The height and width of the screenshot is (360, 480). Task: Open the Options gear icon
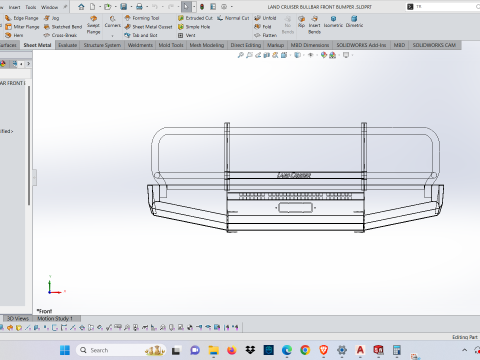point(224,7)
